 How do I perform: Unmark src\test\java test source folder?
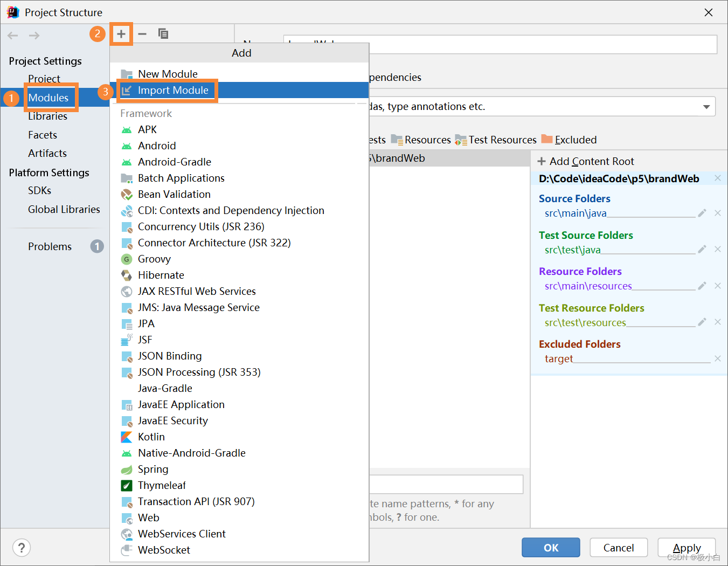[718, 249]
